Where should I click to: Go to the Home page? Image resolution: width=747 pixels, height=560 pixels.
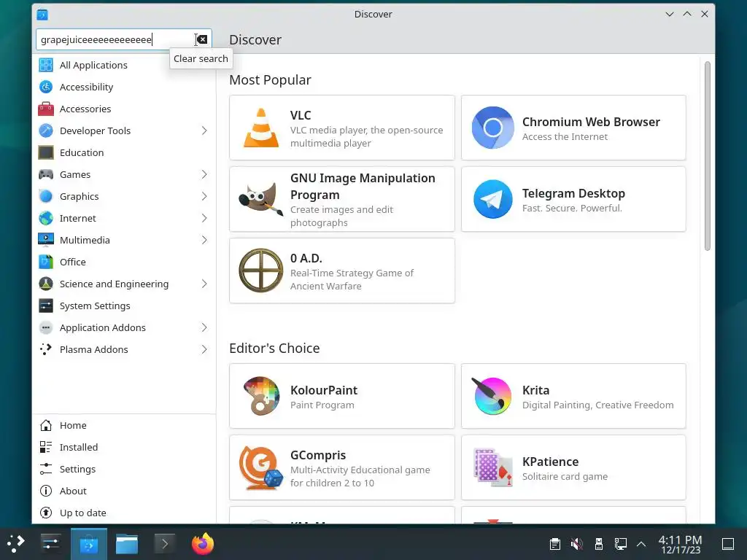point(124,425)
